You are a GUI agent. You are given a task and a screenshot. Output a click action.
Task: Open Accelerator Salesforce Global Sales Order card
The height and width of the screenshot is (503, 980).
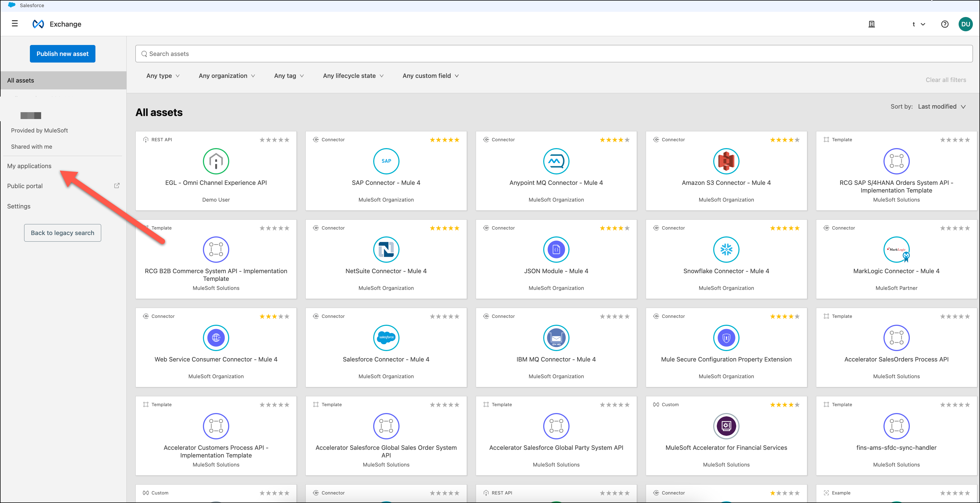(386, 436)
